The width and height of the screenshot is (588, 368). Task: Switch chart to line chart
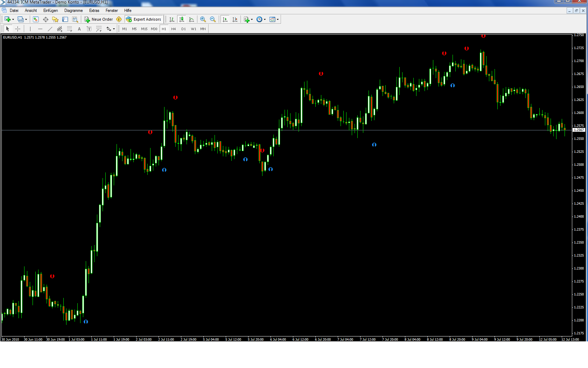pos(191,19)
